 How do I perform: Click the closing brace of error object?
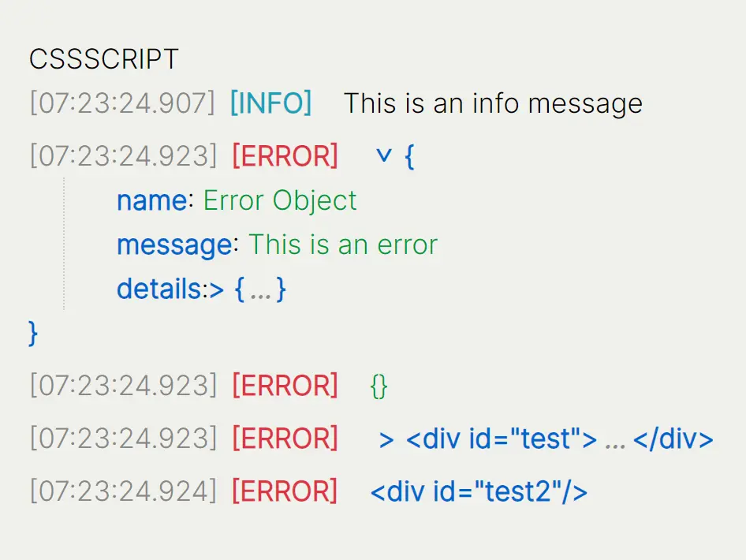click(33, 332)
